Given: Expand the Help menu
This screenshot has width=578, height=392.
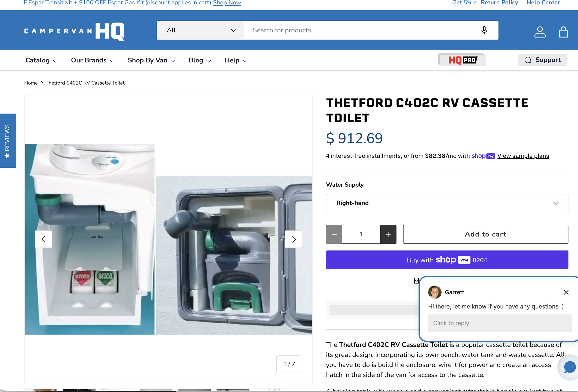Looking at the screenshot, I should [236, 60].
